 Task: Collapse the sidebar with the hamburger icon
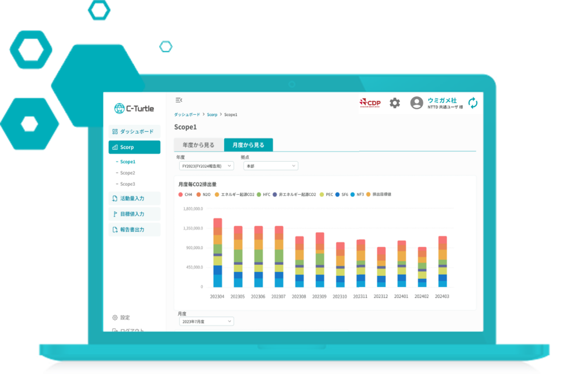pyautogui.click(x=179, y=100)
